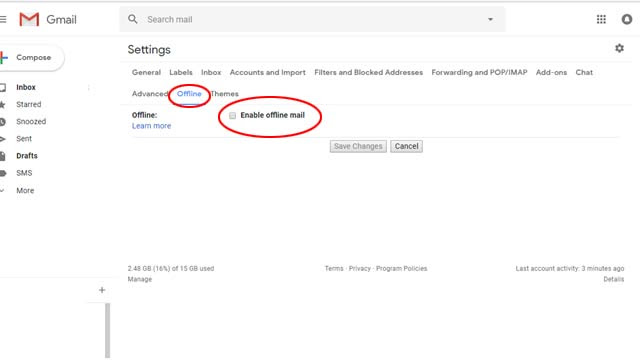Go to Inbox folder

coord(26,87)
